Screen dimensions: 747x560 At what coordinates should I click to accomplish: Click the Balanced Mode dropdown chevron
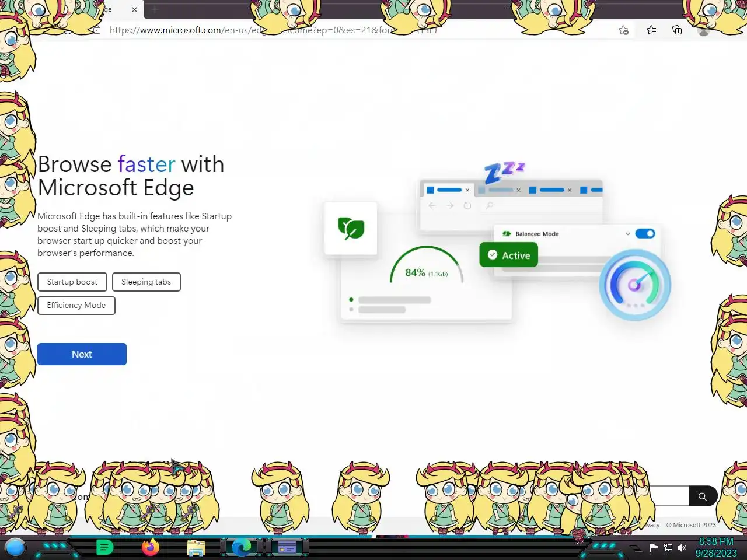coord(628,234)
